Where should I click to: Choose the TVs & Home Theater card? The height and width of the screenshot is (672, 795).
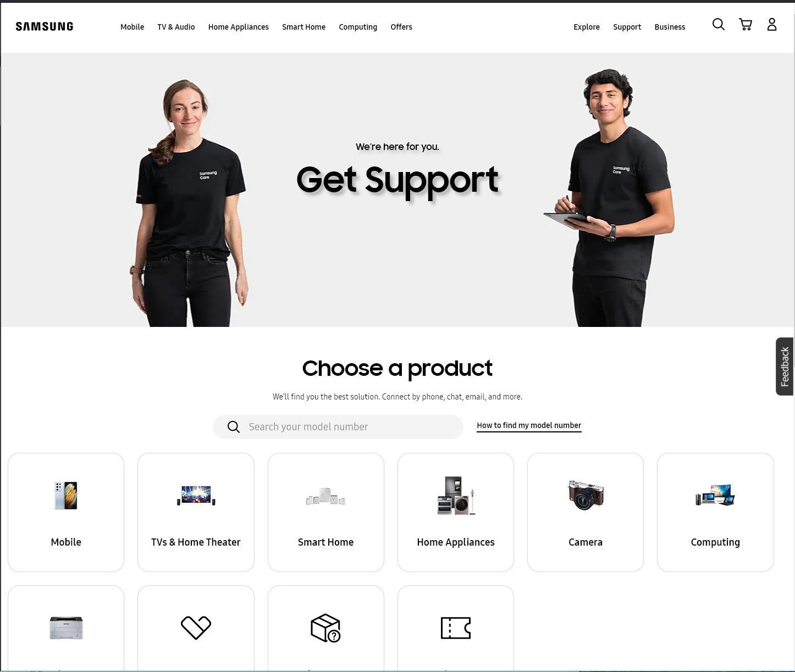196,512
